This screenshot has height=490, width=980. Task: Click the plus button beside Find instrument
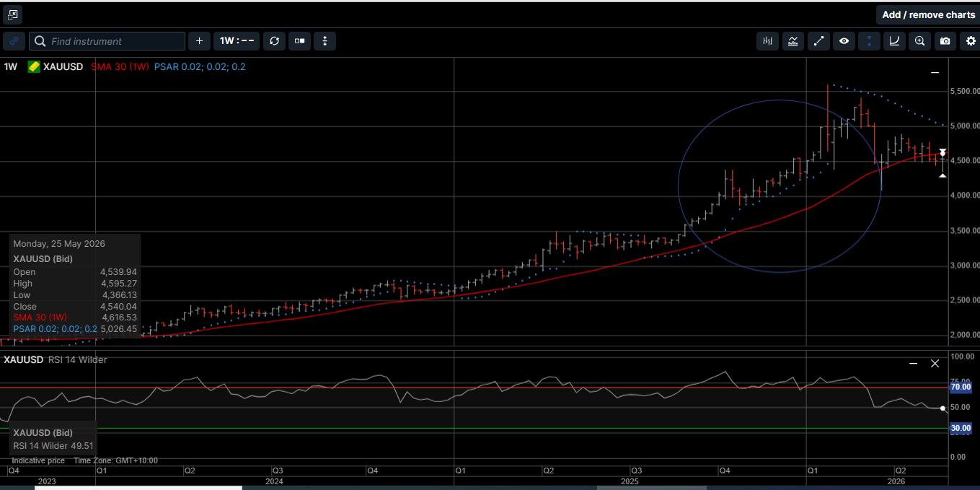tap(200, 41)
